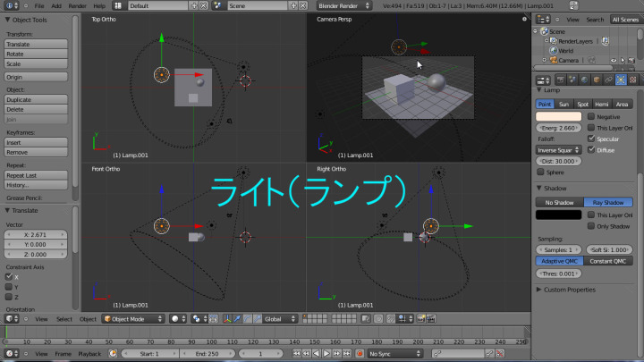Enable the Only Shadow checkbox

coord(590,225)
